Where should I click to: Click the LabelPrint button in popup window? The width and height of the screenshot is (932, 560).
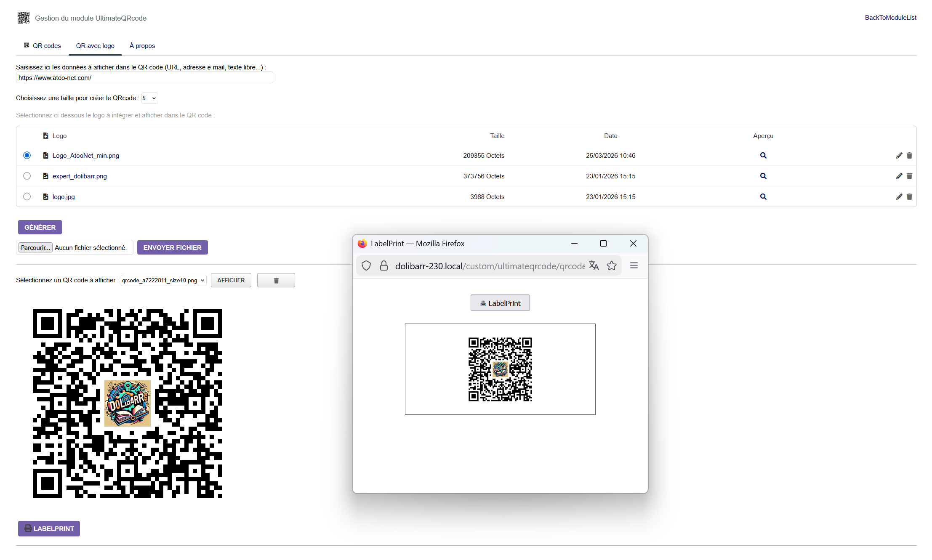coord(500,303)
